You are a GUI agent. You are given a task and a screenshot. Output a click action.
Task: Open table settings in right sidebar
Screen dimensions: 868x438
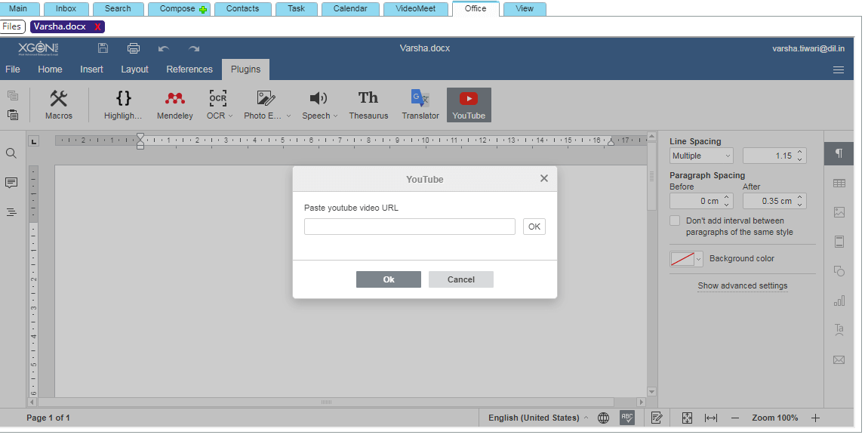pos(839,184)
